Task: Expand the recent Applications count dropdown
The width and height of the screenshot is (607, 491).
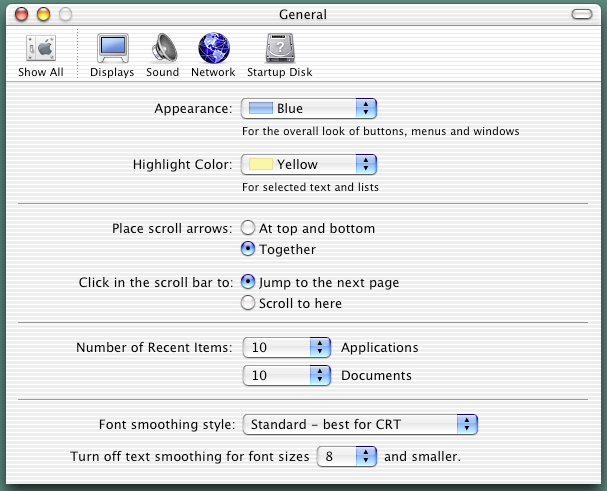Action: click(x=286, y=347)
